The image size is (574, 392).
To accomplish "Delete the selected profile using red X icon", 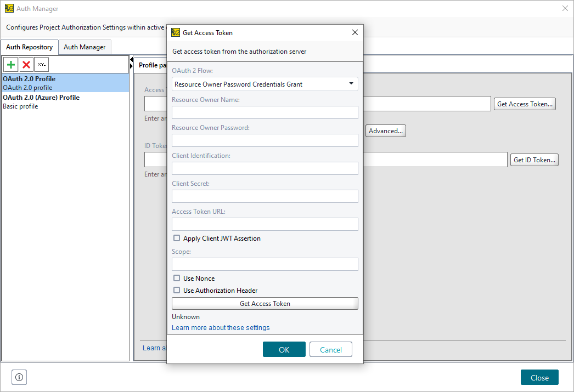I will 26,64.
